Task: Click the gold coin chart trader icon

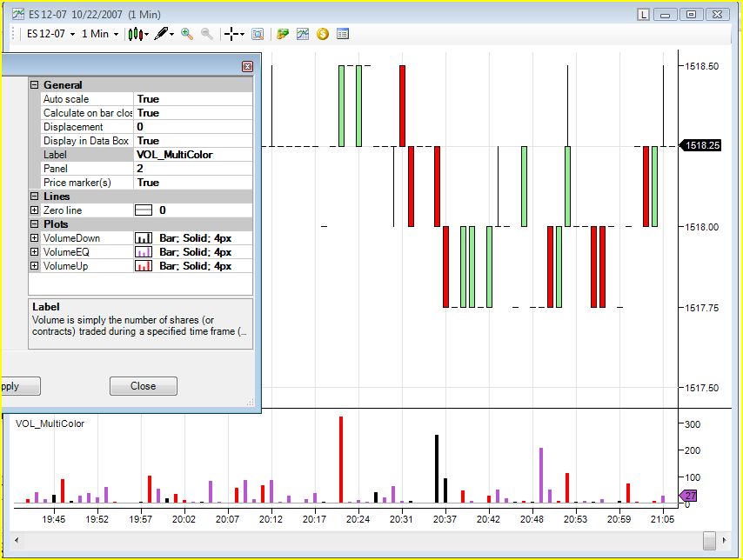Action: pyautogui.click(x=323, y=34)
